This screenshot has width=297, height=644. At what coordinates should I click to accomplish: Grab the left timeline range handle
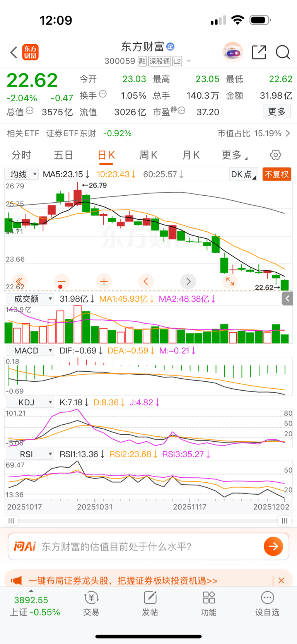coord(11,521)
